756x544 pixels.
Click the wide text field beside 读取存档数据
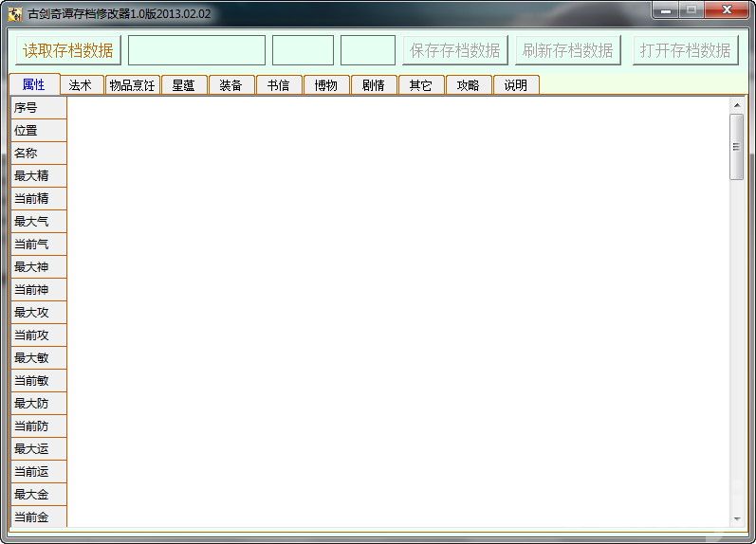(196, 50)
